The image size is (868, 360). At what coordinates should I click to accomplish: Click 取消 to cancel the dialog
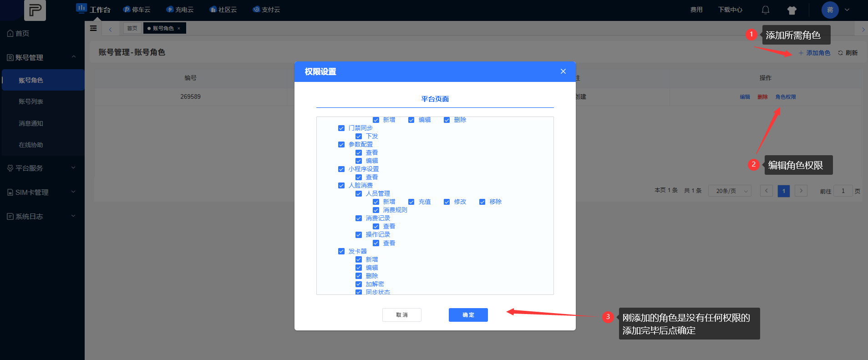[402, 315]
